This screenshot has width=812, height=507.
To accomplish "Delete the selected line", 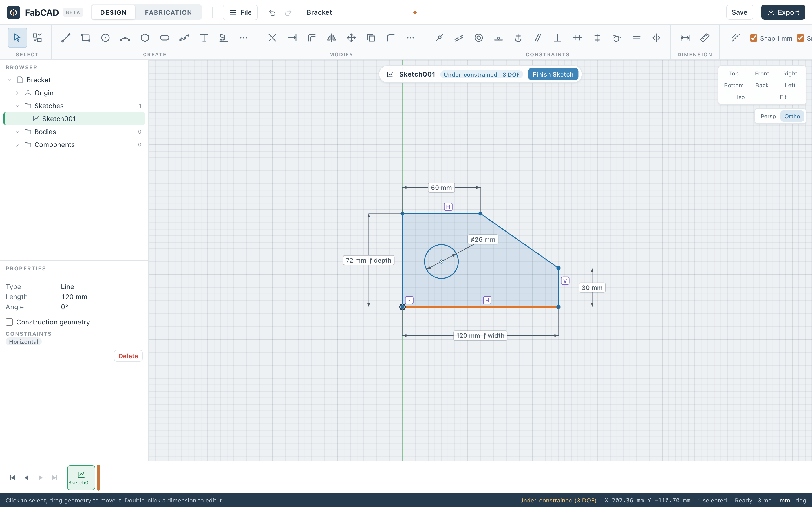I will point(128,356).
